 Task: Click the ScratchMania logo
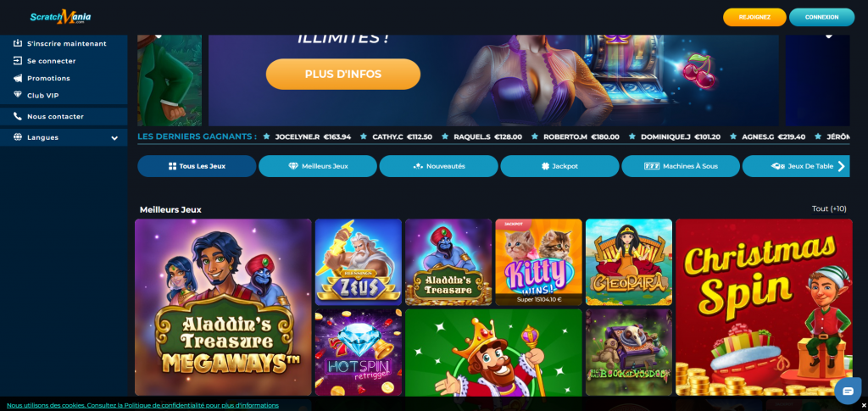tap(61, 17)
